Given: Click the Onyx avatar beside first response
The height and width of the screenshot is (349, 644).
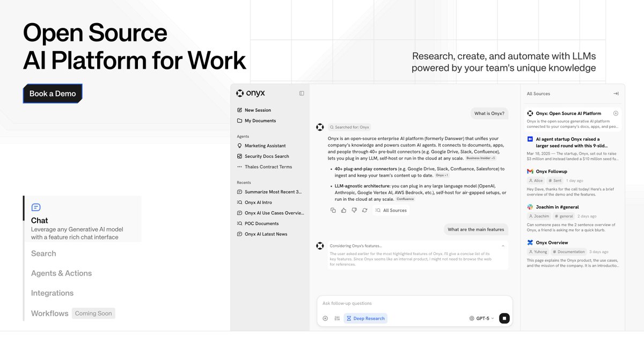Looking at the screenshot, I should click(x=320, y=127).
